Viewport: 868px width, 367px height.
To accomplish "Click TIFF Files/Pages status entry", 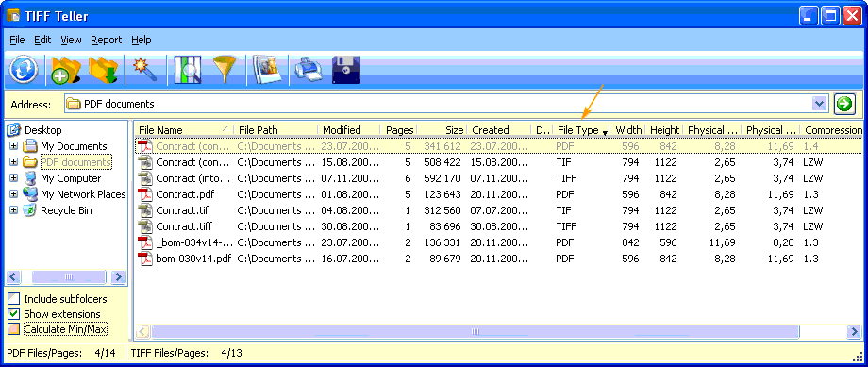I will coord(187,353).
